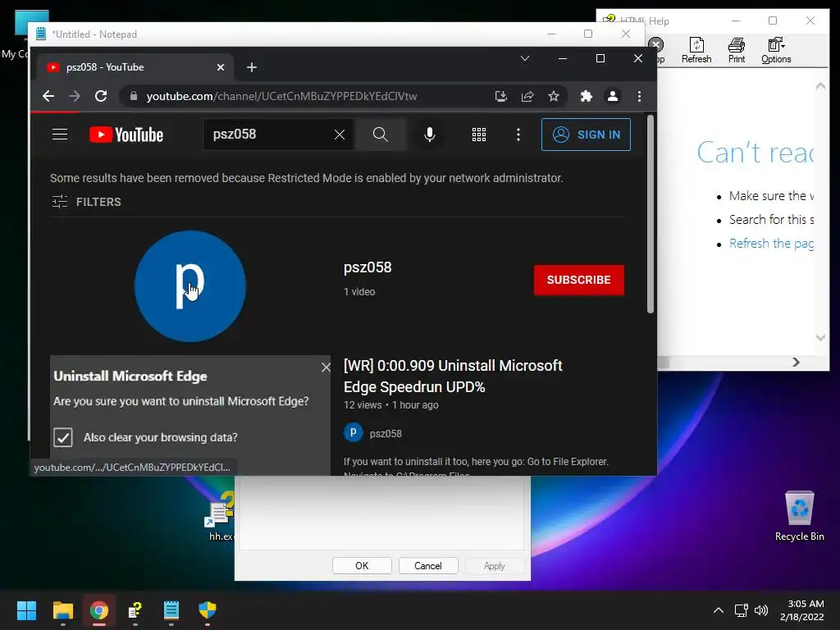
Task: Search with voice microphone icon
Action: point(429,135)
